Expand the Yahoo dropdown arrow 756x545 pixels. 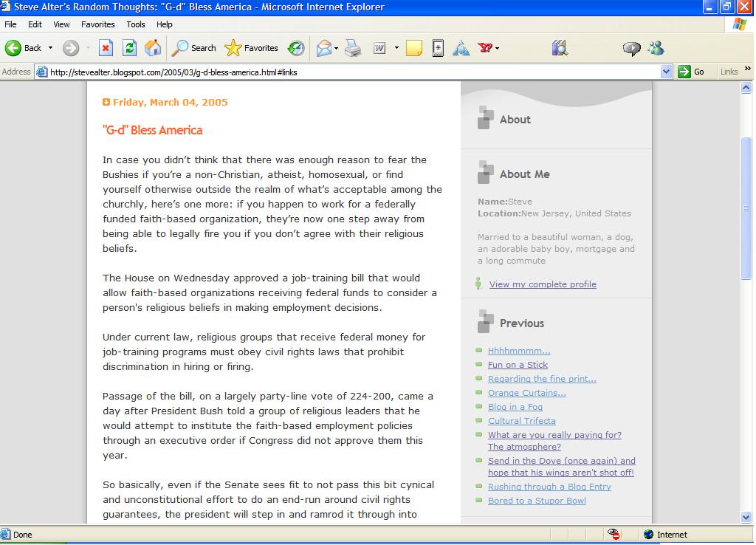click(497, 48)
